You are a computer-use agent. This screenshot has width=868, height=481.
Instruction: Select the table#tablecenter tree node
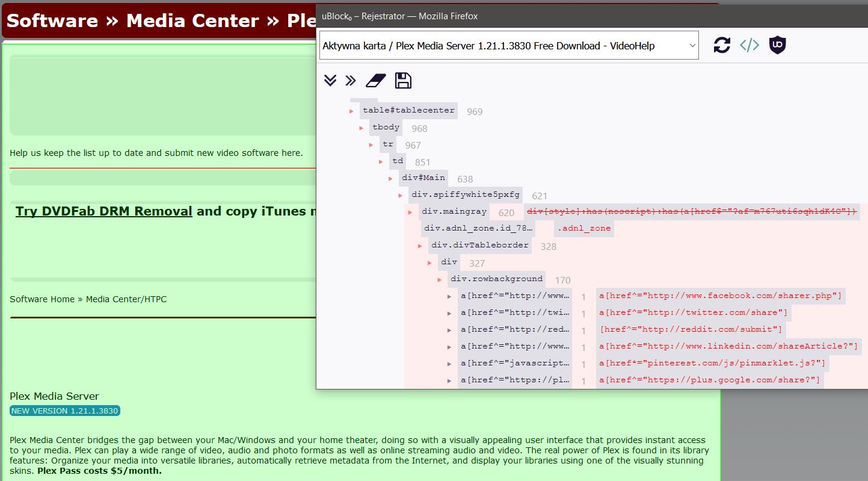pyautogui.click(x=408, y=111)
